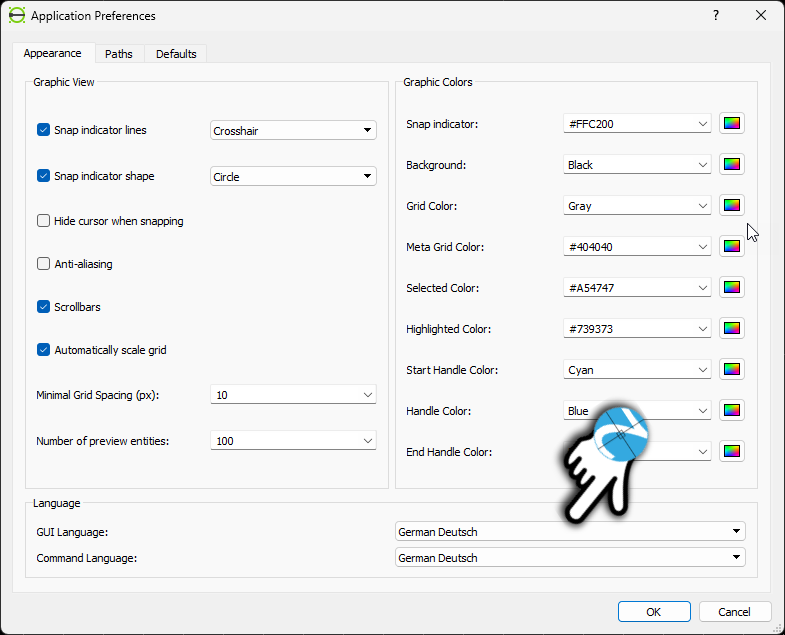Screen dimensions: 785x635
Task: Close the Application Preferences dialog
Action: click(x=760, y=16)
